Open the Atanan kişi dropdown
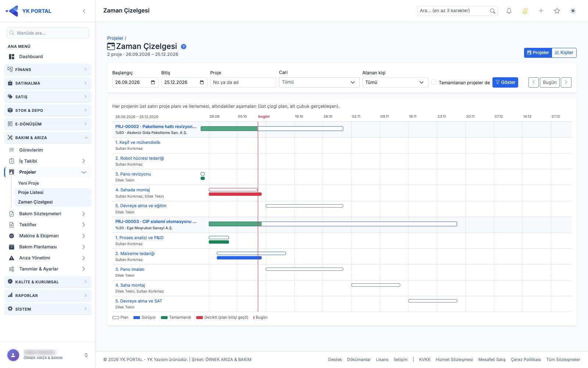Image resolution: width=588 pixels, height=368 pixels. click(395, 82)
